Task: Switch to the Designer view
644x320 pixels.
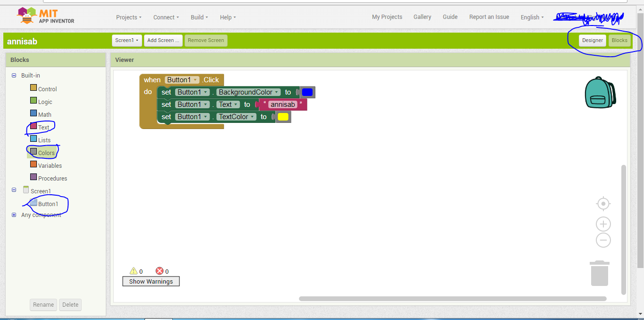Action: tap(592, 40)
